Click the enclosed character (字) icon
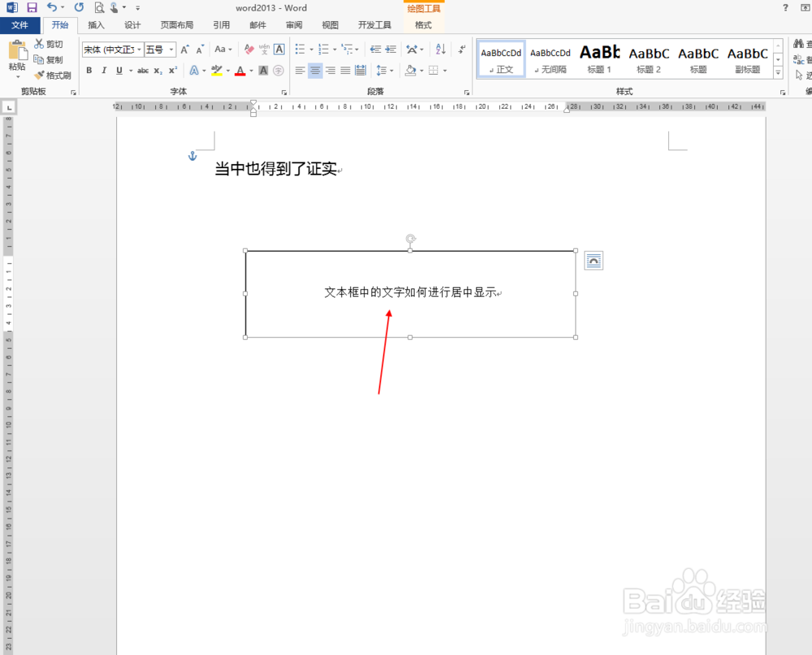Image resolution: width=812 pixels, height=655 pixels. click(x=279, y=71)
